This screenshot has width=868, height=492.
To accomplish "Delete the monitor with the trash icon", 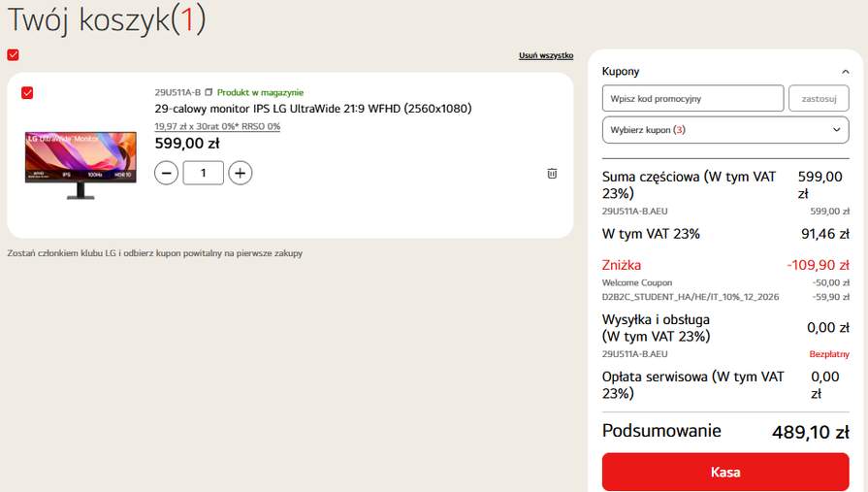I will click(552, 174).
